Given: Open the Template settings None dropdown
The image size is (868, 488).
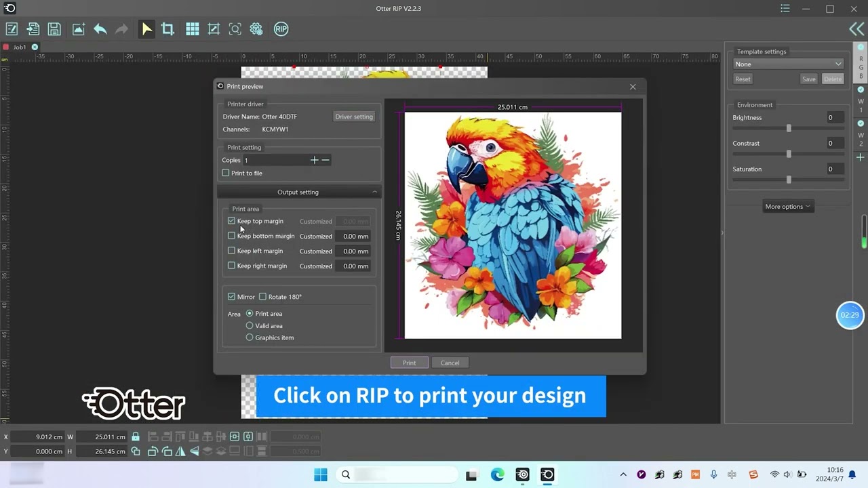Looking at the screenshot, I should click(789, 64).
